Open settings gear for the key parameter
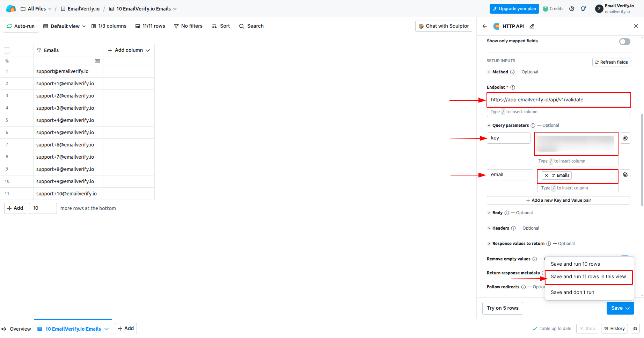The height and width of the screenshot is (338, 644). tap(625, 138)
